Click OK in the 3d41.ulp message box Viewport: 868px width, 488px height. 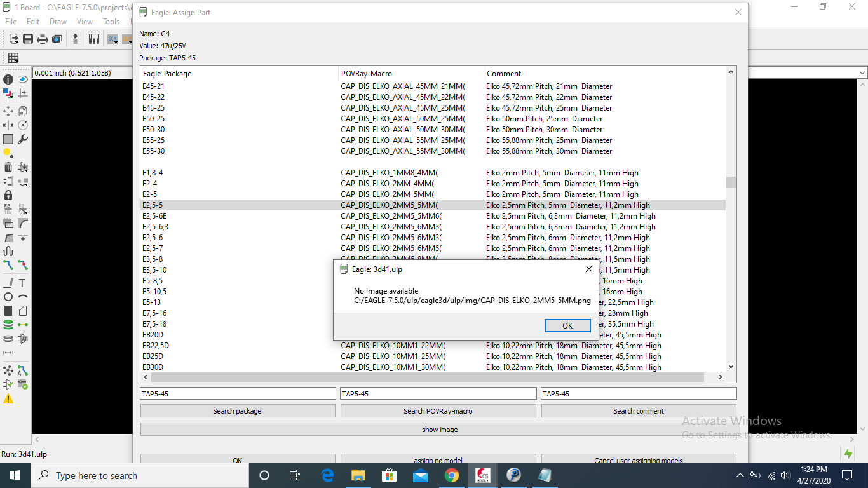[567, 325]
